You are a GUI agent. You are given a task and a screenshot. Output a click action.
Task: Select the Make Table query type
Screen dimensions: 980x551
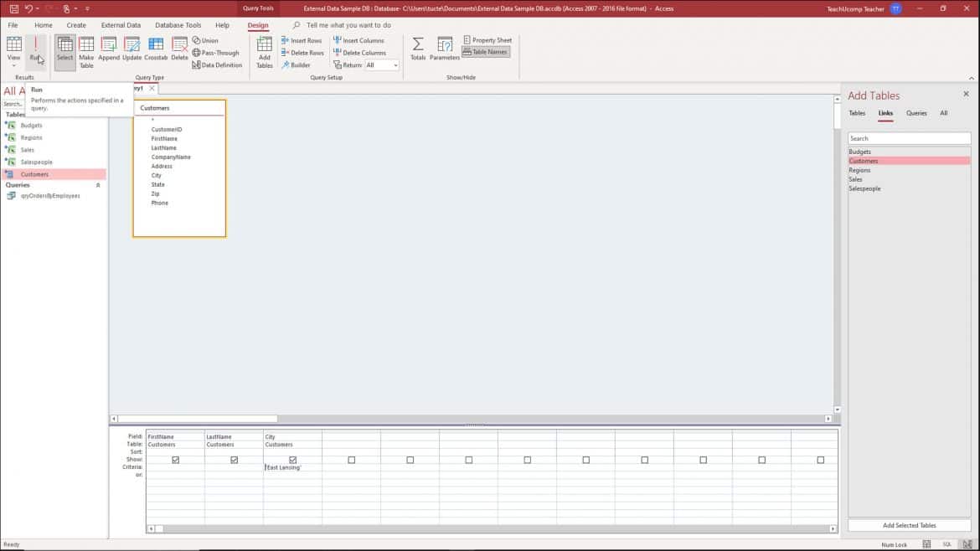[86, 52]
